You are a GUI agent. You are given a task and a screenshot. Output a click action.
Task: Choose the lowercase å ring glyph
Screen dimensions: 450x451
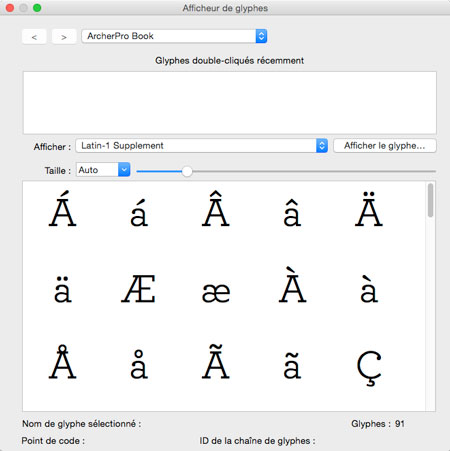[139, 364]
